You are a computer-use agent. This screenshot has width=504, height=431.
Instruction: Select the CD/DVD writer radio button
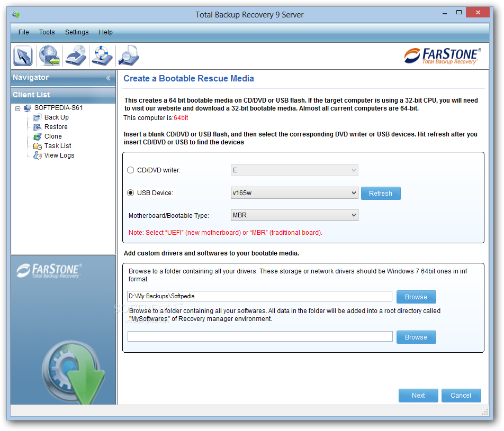130,170
